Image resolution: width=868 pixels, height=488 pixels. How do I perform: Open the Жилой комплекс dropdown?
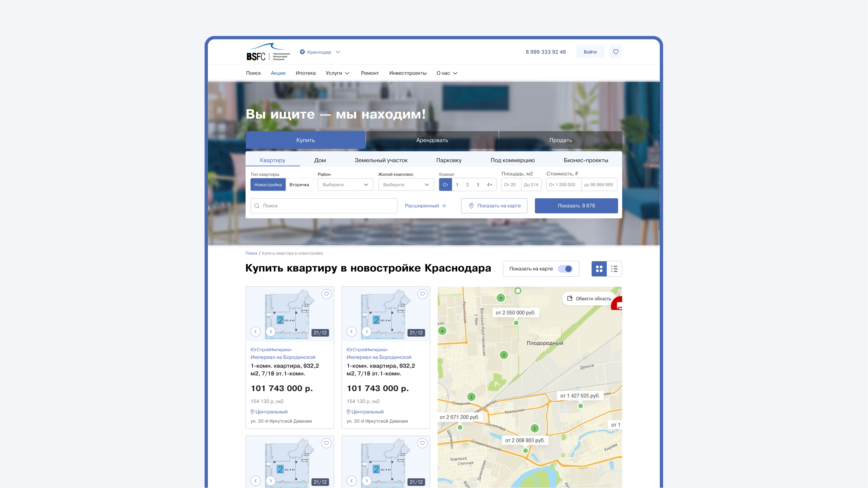pos(406,185)
